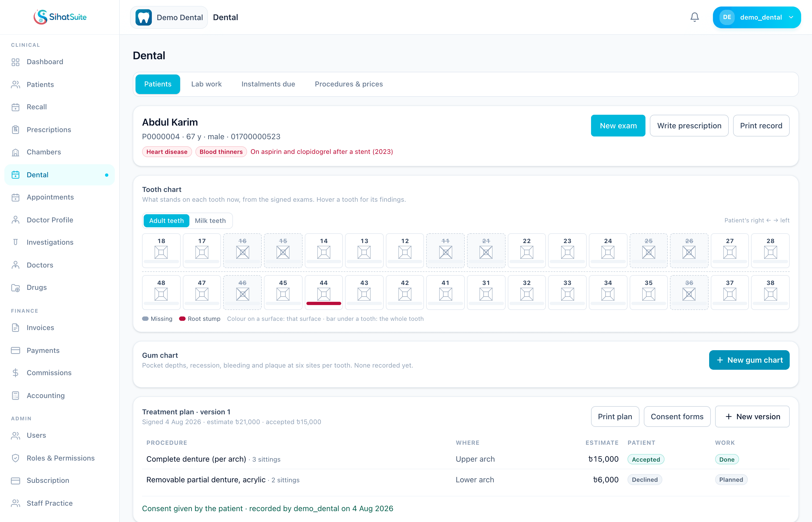812x522 pixels.
Task: Click the Blood thinners alert tag
Action: click(221, 152)
